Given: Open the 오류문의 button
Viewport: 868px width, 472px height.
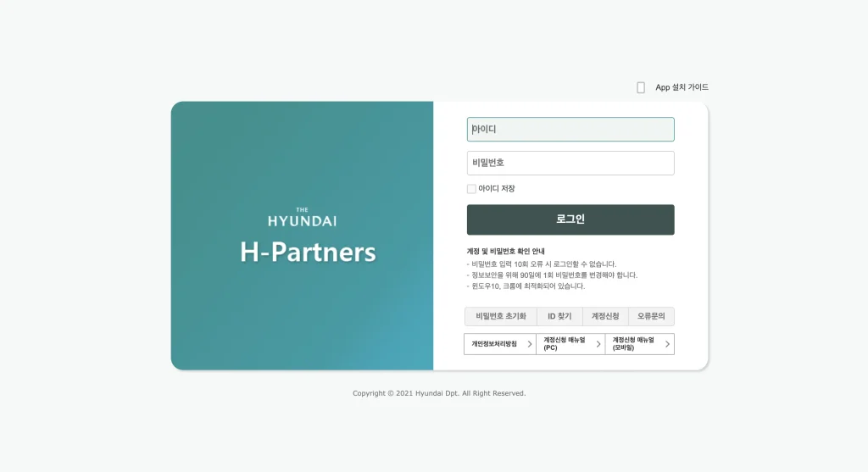Looking at the screenshot, I should click(651, 316).
